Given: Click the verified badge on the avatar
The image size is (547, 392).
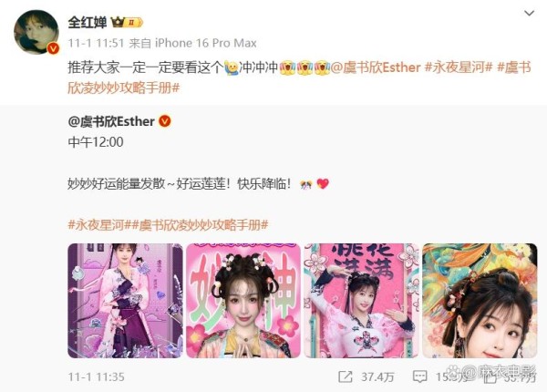Looking at the screenshot, I should (x=53, y=48).
